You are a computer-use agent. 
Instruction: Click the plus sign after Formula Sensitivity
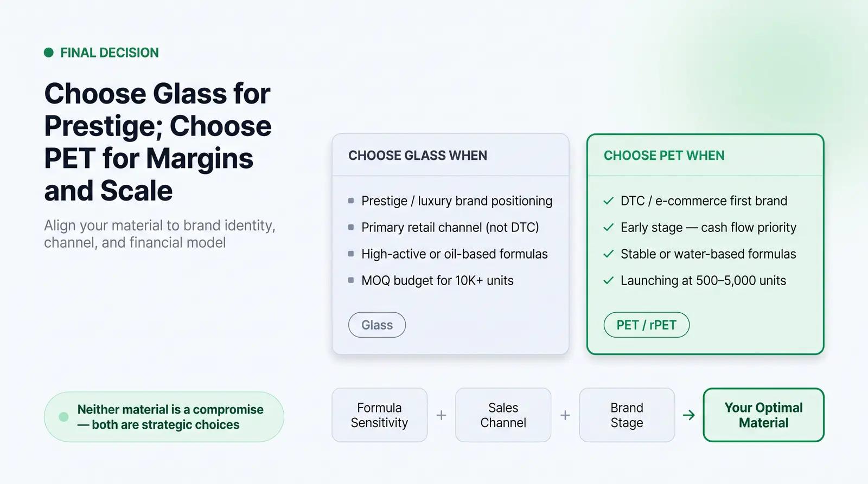pyautogui.click(x=442, y=415)
